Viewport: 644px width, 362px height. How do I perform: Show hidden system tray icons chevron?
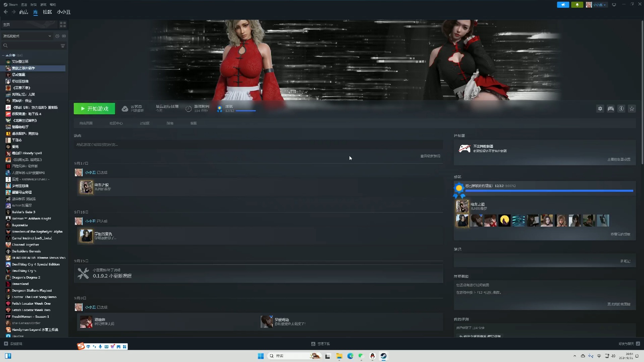pyautogui.click(x=575, y=356)
